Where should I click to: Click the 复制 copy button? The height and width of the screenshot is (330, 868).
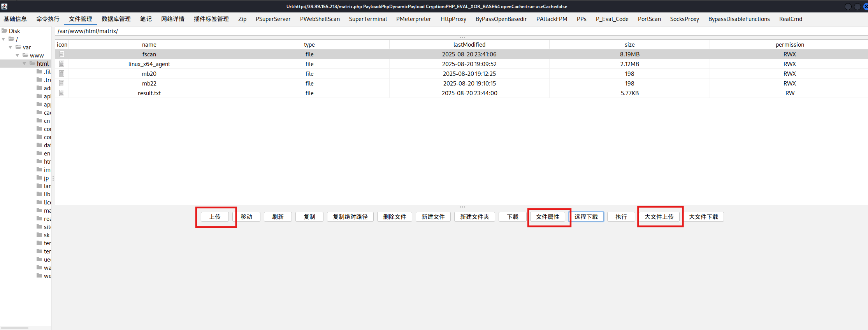tap(309, 217)
